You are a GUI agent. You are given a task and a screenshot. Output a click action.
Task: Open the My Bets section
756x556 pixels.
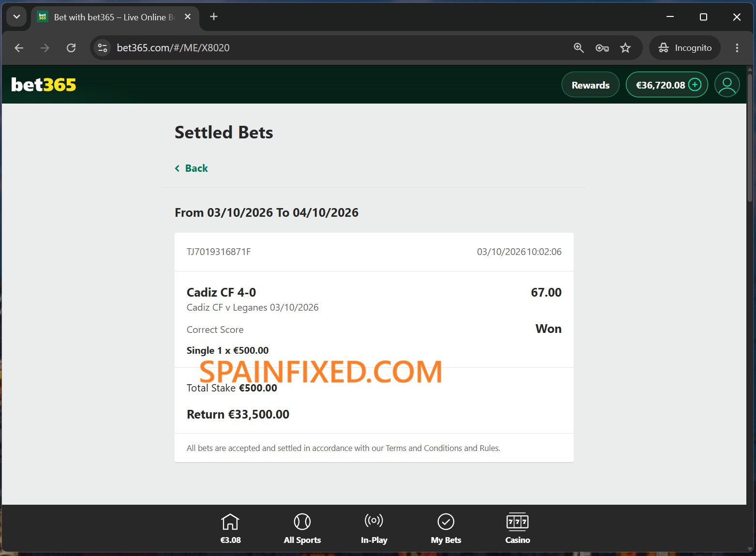click(x=446, y=528)
